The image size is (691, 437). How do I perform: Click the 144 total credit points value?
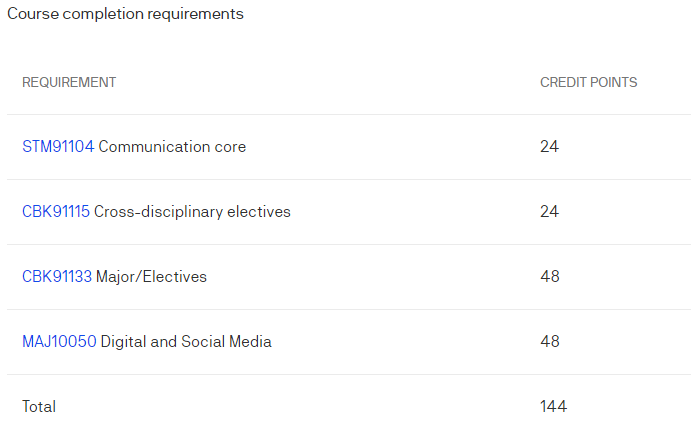point(554,406)
